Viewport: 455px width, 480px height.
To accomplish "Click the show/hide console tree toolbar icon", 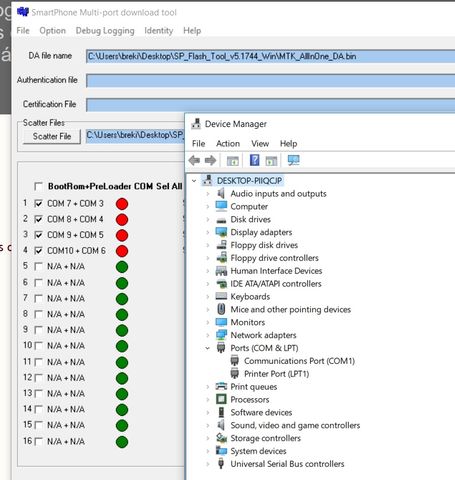I will (x=233, y=161).
